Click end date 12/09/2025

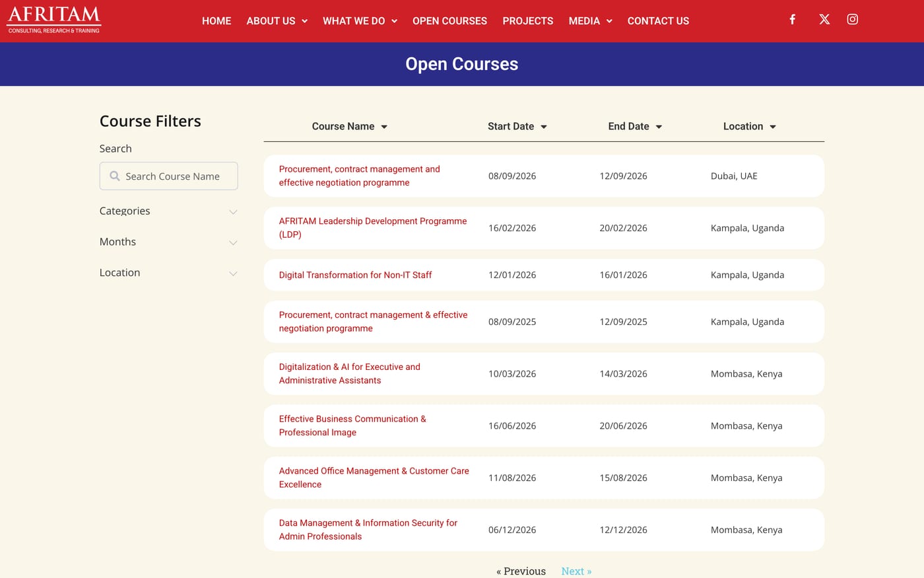coord(623,322)
